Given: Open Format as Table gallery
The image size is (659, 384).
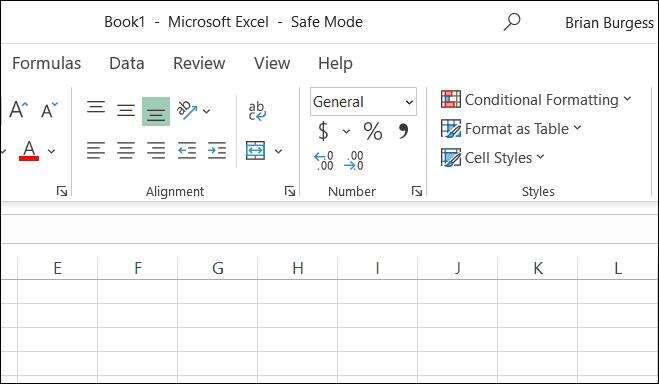Looking at the screenshot, I should [511, 129].
